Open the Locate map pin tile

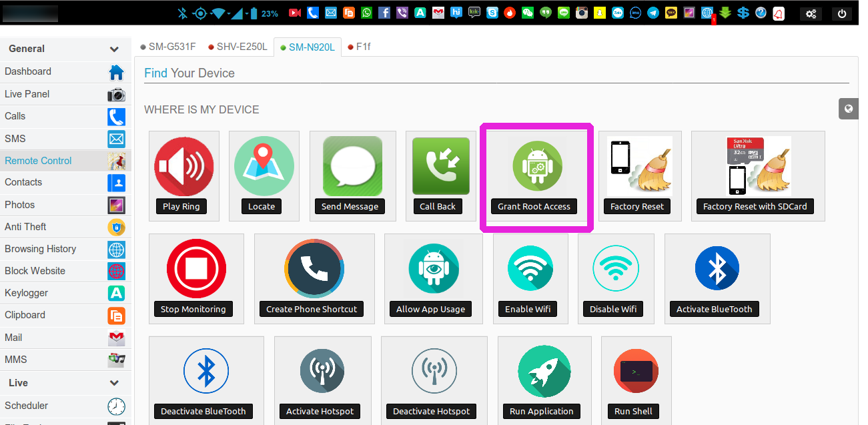coord(264,167)
